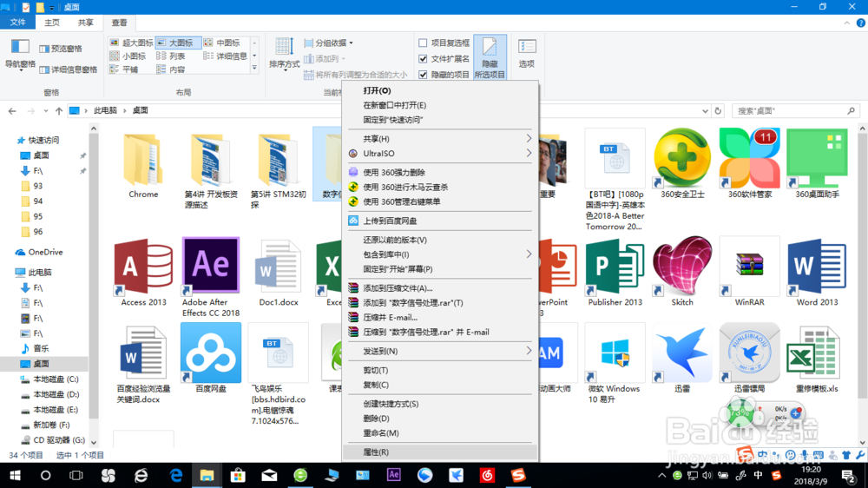Toggle the 隐藏的项目 checkbox
The image size is (868, 488).
(x=423, y=74)
